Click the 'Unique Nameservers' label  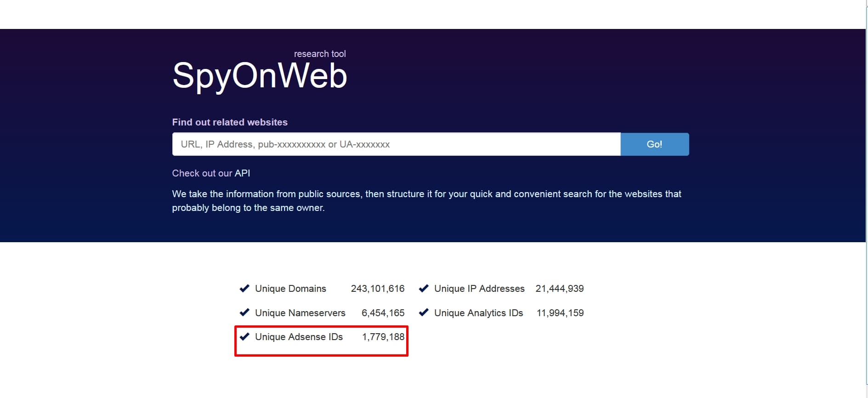(x=300, y=313)
